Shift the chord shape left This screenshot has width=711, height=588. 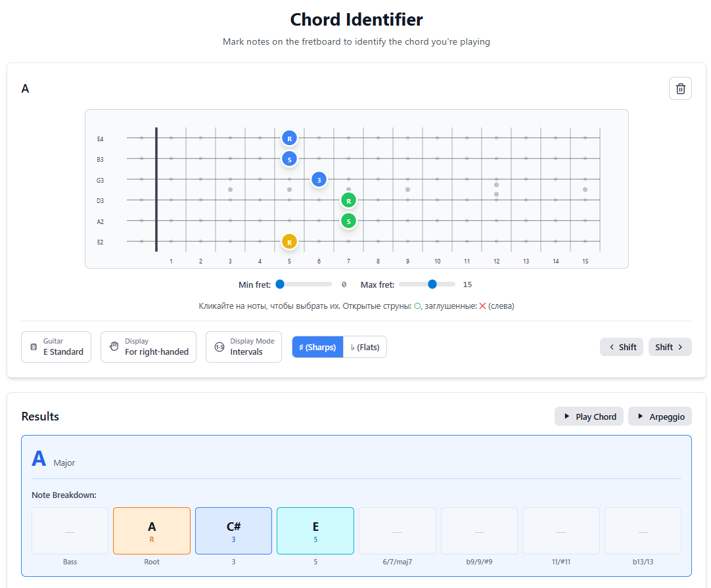[x=622, y=346]
